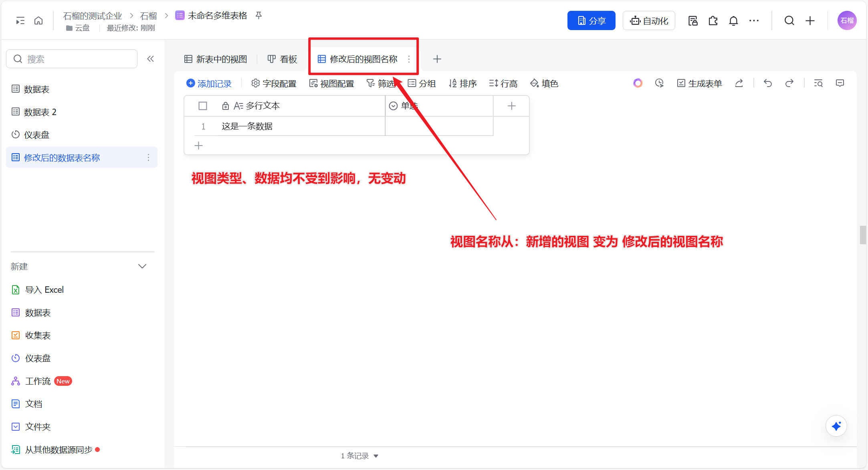Click the blue 分享 button
Viewport: 868px width, 470px height.
coord(591,21)
